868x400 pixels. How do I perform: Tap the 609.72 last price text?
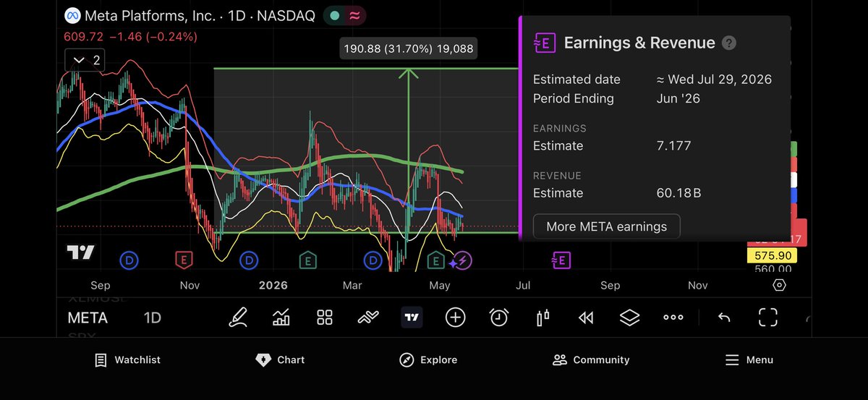84,36
